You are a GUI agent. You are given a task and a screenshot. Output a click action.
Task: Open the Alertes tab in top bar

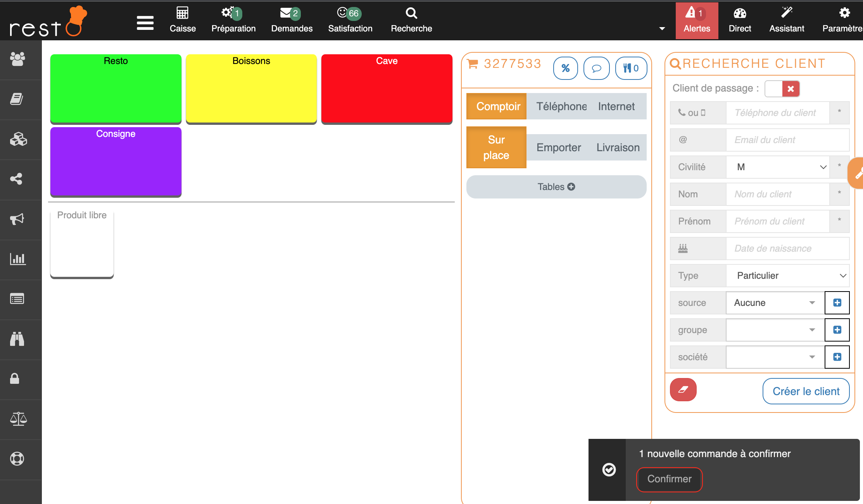pyautogui.click(x=697, y=20)
